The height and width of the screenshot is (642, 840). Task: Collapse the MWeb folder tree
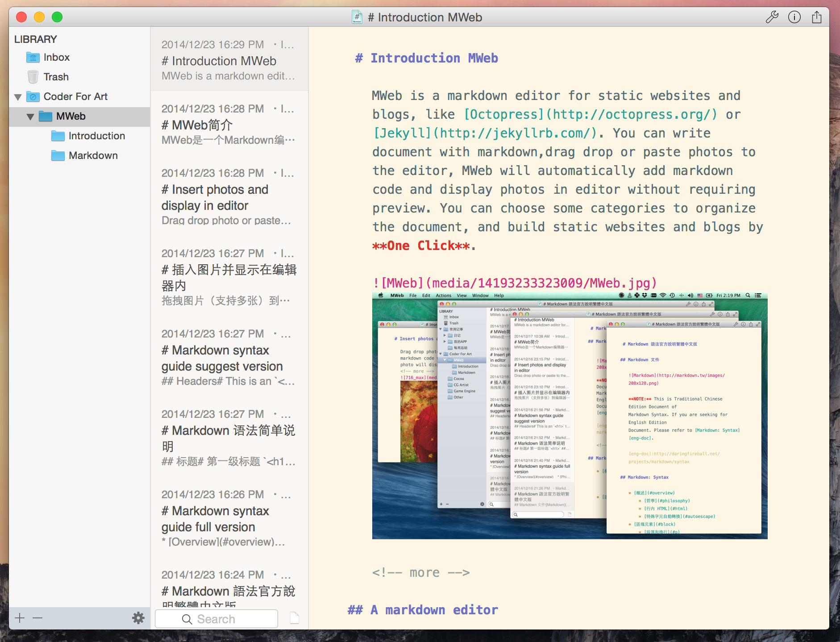tap(30, 117)
